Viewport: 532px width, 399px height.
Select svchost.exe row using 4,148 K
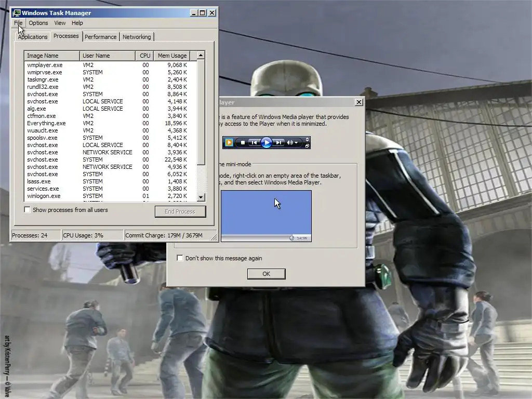point(111,101)
